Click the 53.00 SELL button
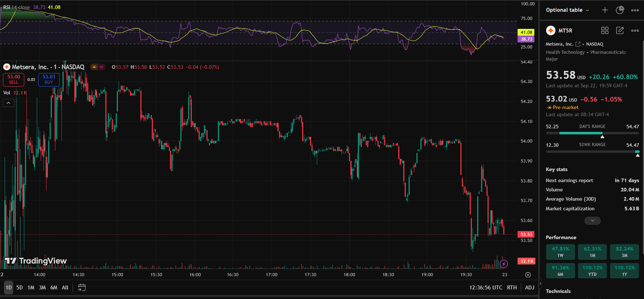The height and width of the screenshot is (299, 644). 13,79
